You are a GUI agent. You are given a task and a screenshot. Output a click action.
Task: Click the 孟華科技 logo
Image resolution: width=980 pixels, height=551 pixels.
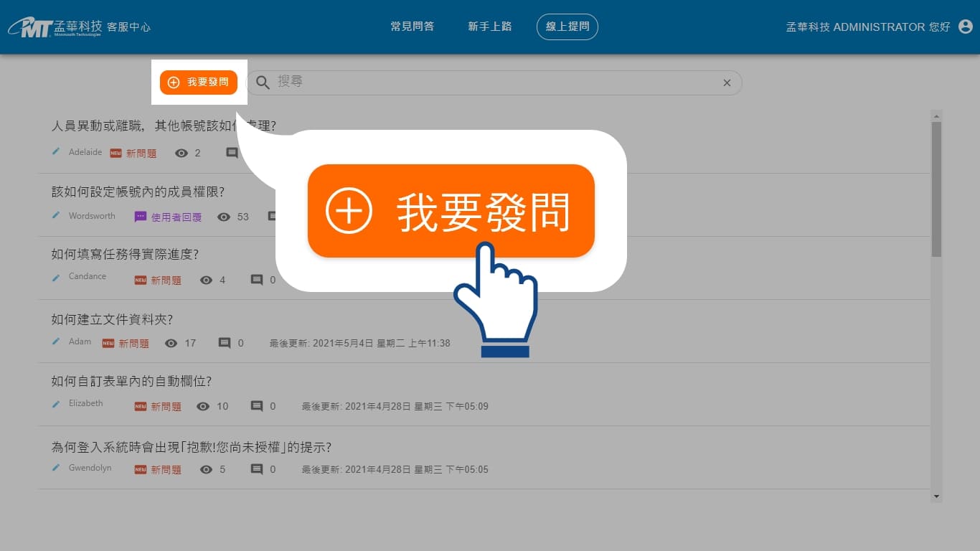pyautogui.click(x=79, y=27)
